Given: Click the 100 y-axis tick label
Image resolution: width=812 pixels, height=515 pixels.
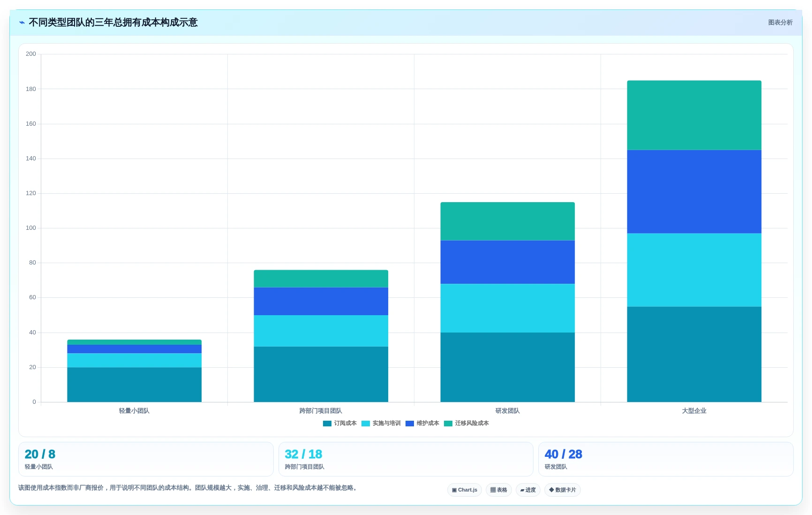Looking at the screenshot, I should [31, 228].
